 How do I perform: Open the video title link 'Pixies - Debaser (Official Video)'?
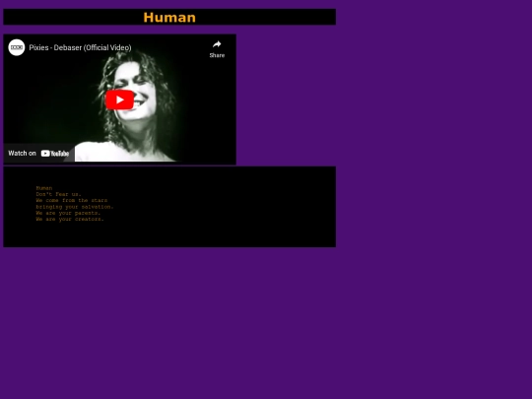tap(80, 48)
